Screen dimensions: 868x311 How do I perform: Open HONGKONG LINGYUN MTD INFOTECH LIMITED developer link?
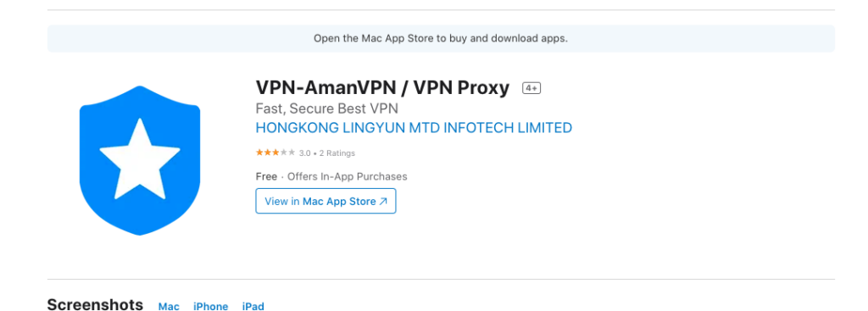(414, 128)
